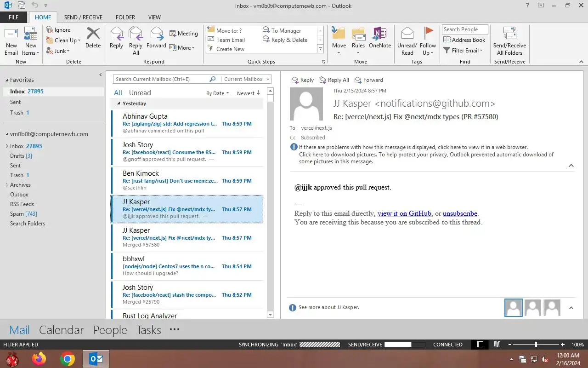Open the Abhinav Gupta email

187,123
